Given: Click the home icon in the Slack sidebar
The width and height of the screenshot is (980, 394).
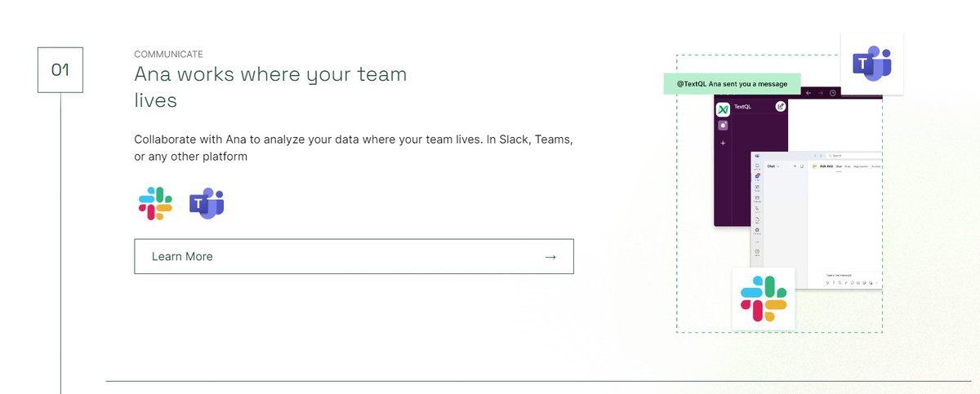Looking at the screenshot, I should pyautogui.click(x=723, y=126).
